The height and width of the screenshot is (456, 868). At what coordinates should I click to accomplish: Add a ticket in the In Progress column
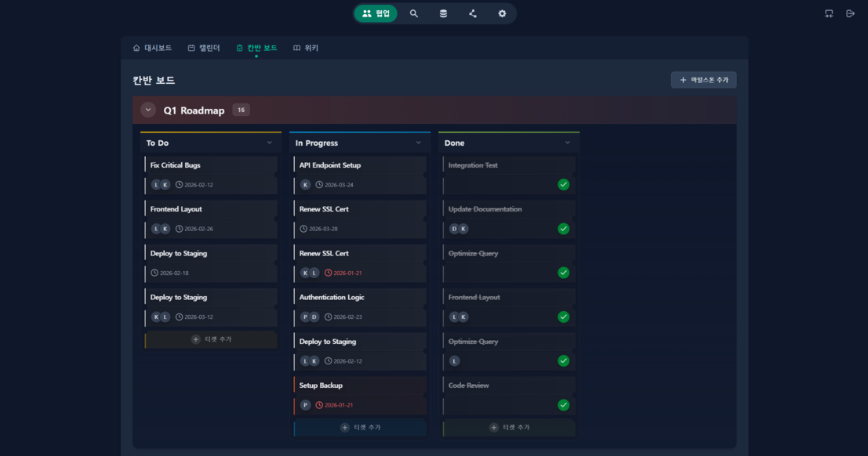click(x=359, y=428)
